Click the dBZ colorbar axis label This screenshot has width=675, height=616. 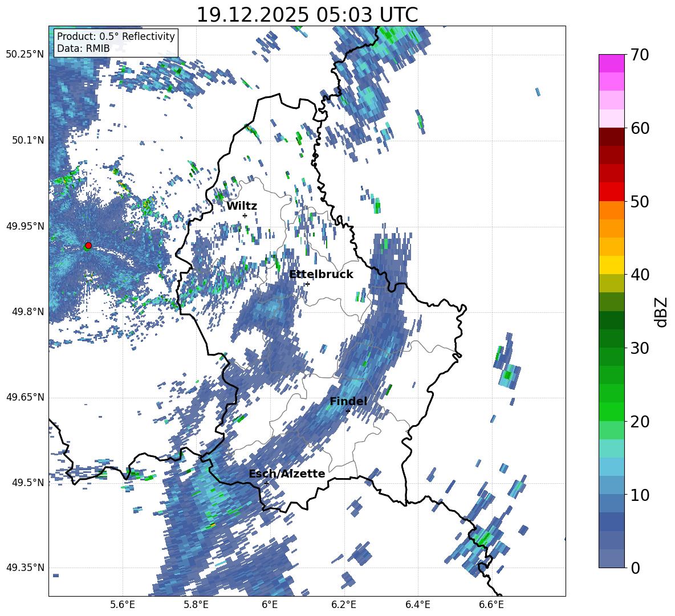click(x=662, y=312)
